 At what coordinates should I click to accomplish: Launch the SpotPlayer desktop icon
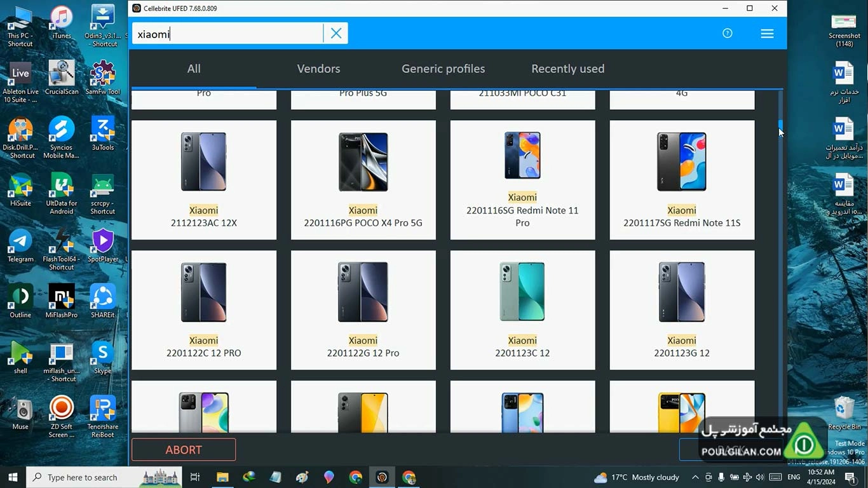point(102,246)
